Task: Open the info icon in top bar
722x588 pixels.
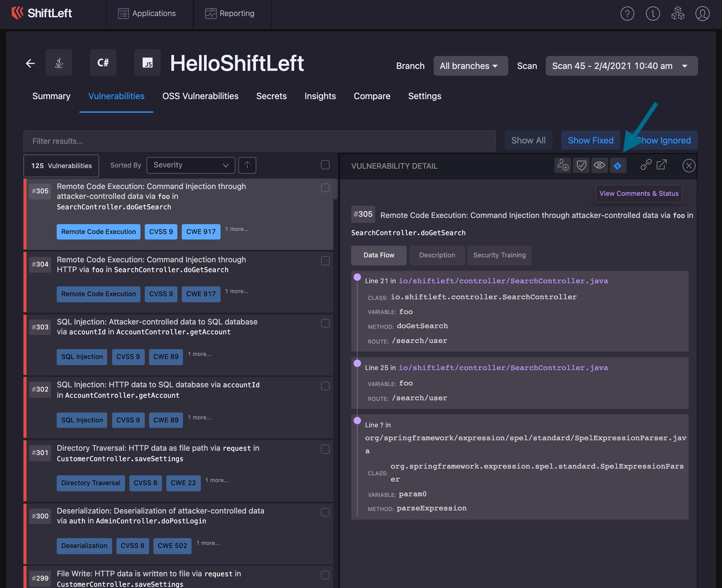Action: click(653, 14)
